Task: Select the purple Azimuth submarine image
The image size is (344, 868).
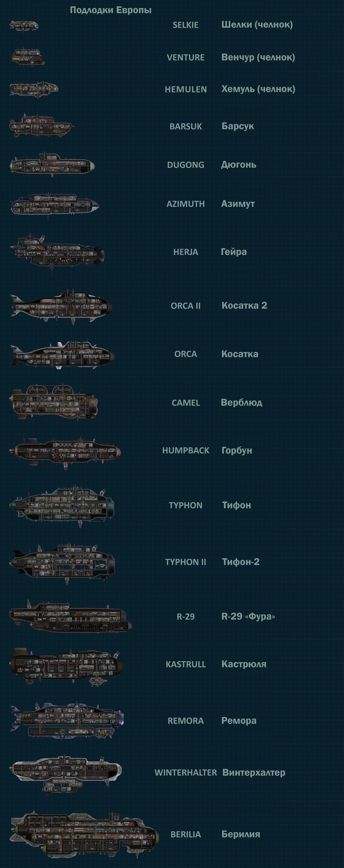Action: [55, 204]
